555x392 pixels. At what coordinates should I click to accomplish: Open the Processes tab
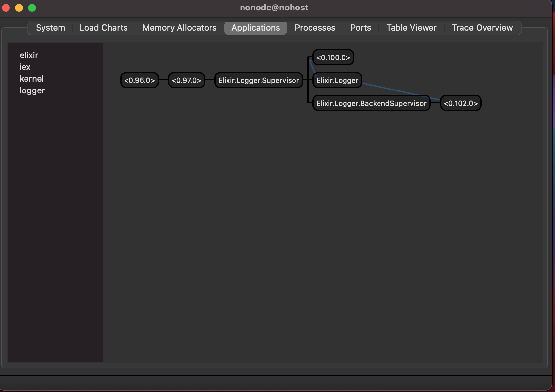click(x=315, y=28)
